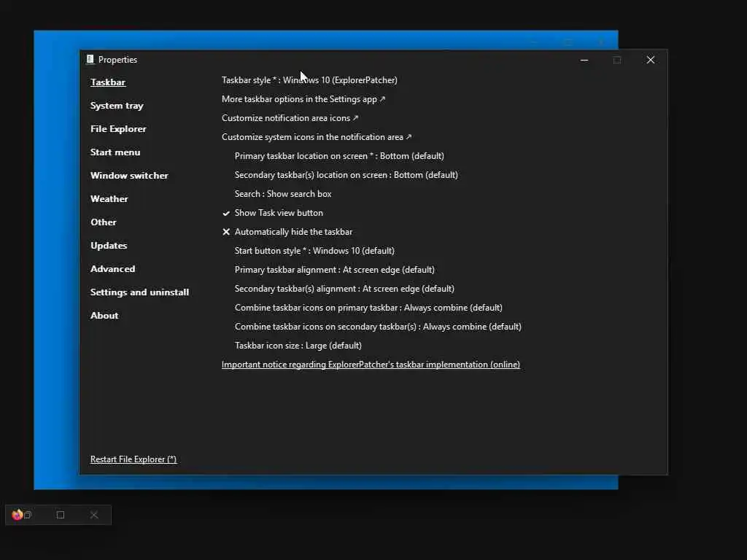The width and height of the screenshot is (747, 560).
Task: Change Primary taskbar alignment setting
Action: (x=334, y=270)
